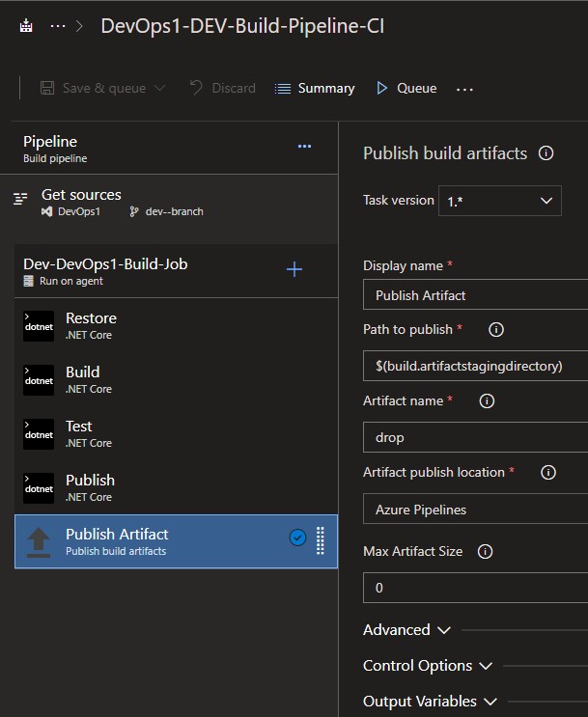Open Task version dropdown

coord(500,201)
